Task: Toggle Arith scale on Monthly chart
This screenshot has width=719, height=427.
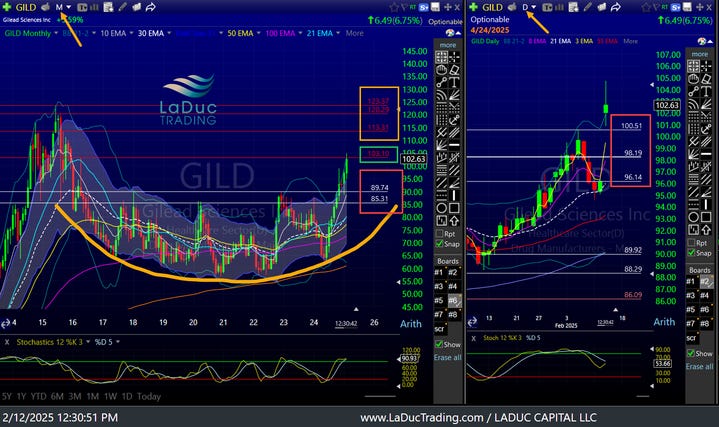Action: pos(411,324)
